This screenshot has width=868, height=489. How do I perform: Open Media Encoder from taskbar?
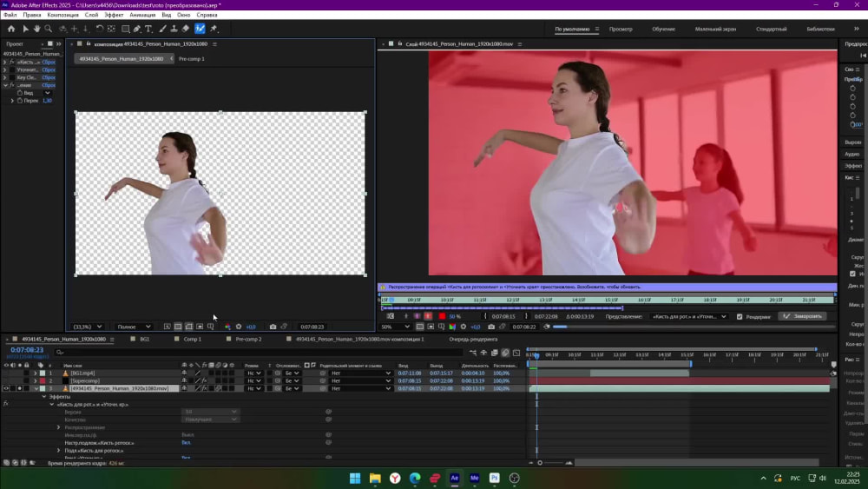pos(475,478)
